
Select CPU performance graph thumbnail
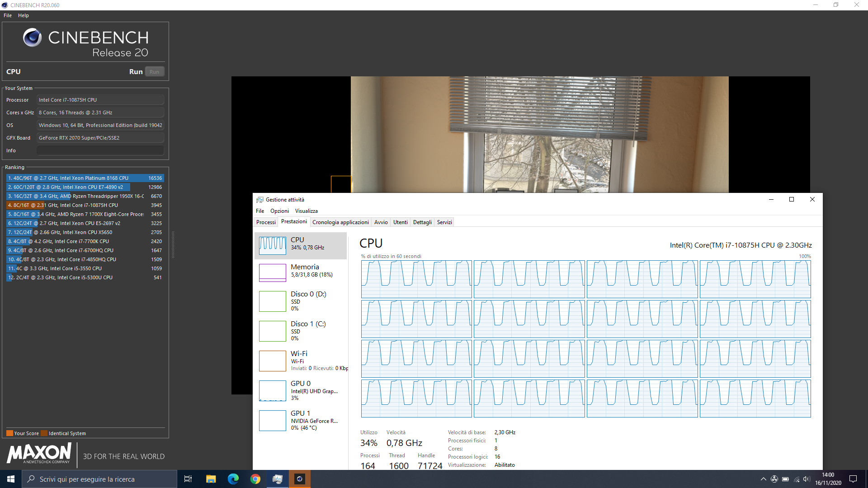(x=272, y=246)
